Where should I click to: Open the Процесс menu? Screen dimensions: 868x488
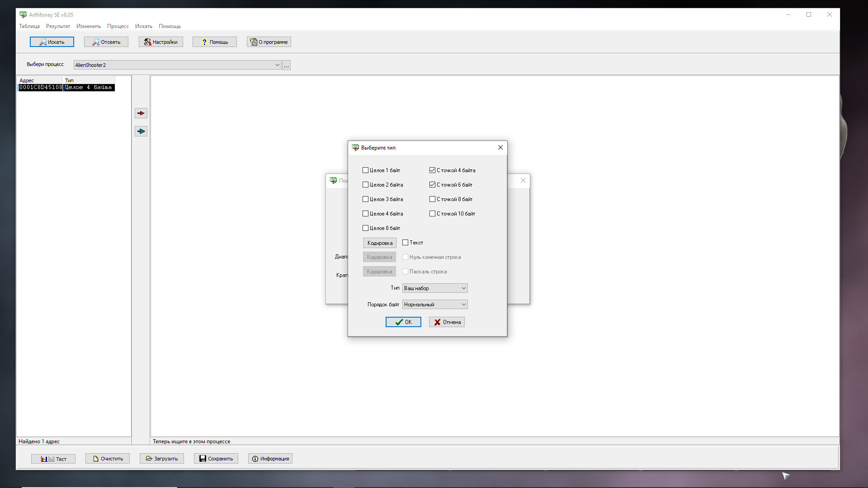118,26
